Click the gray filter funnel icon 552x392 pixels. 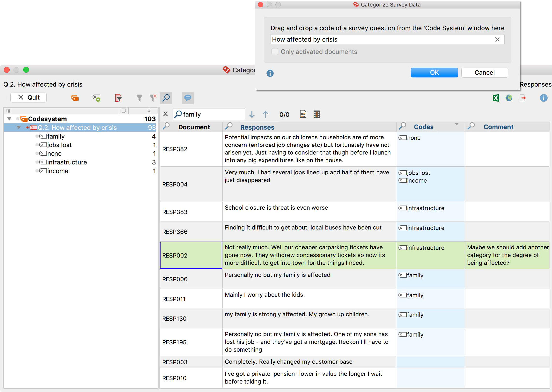tap(139, 98)
